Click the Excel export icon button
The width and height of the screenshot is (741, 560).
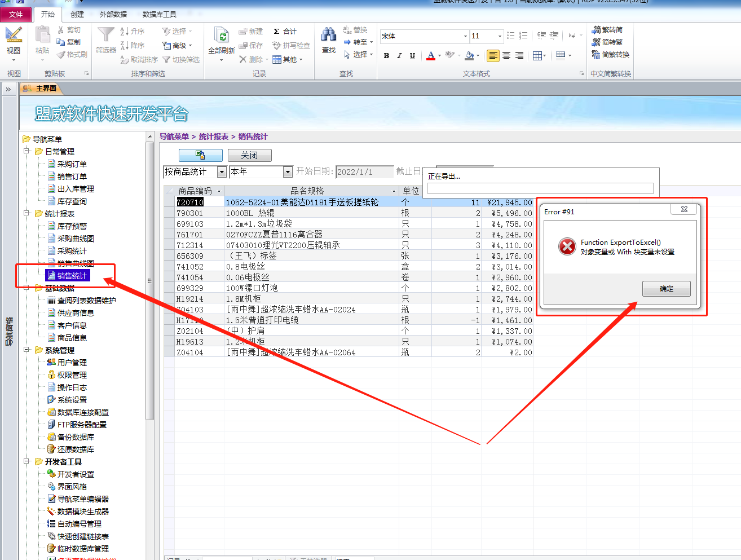coord(200,155)
